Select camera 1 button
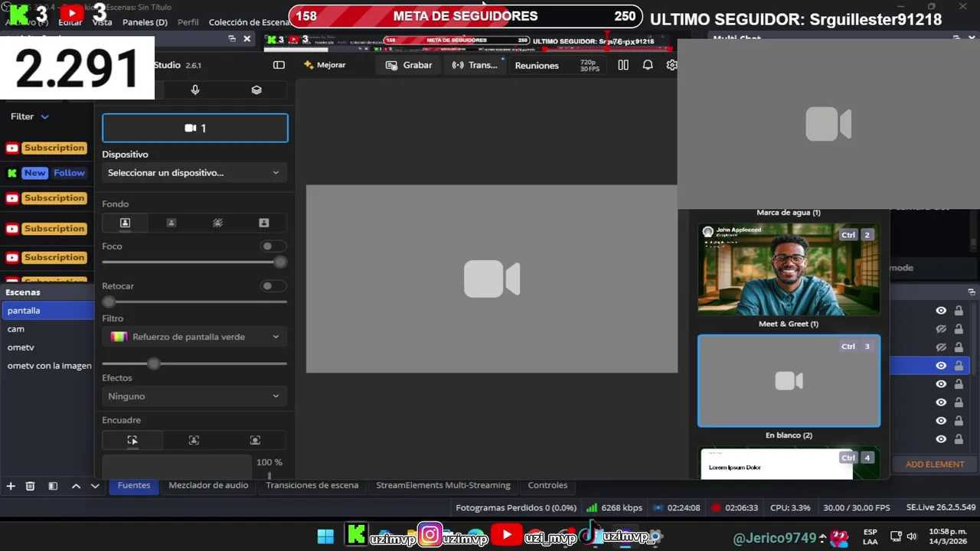Screen dimensions: 980x551 click(195, 128)
